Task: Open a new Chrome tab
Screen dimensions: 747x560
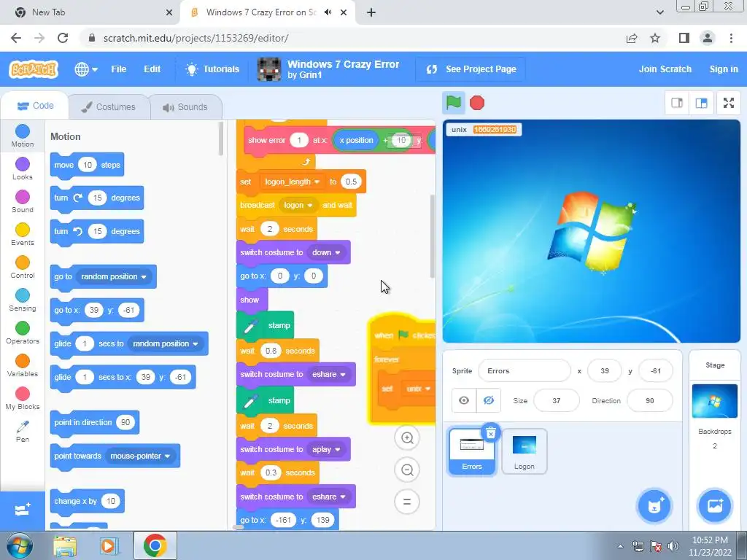Action: click(x=371, y=12)
